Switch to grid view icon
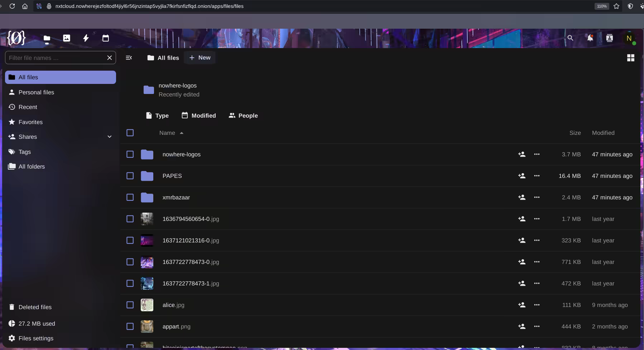Image resolution: width=644 pixels, height=350 pixels. click(630, 58)
